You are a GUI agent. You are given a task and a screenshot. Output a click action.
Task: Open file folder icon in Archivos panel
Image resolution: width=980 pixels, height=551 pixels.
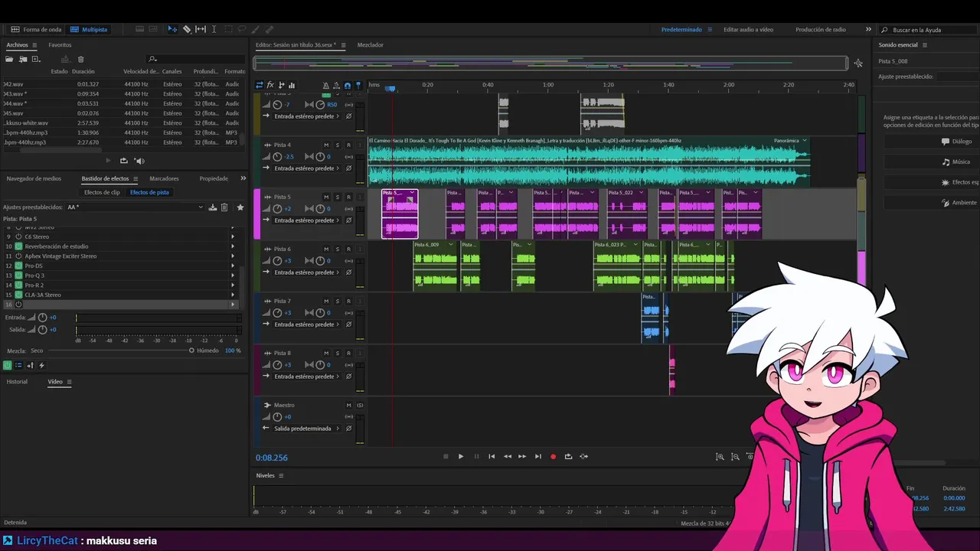pos(10,59)
